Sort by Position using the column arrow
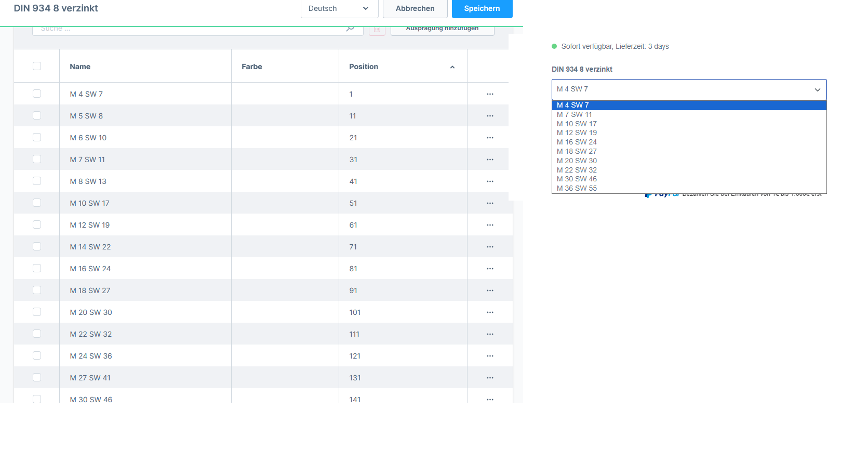This screenshot has width=868, height=476. (x=452, y=67)
